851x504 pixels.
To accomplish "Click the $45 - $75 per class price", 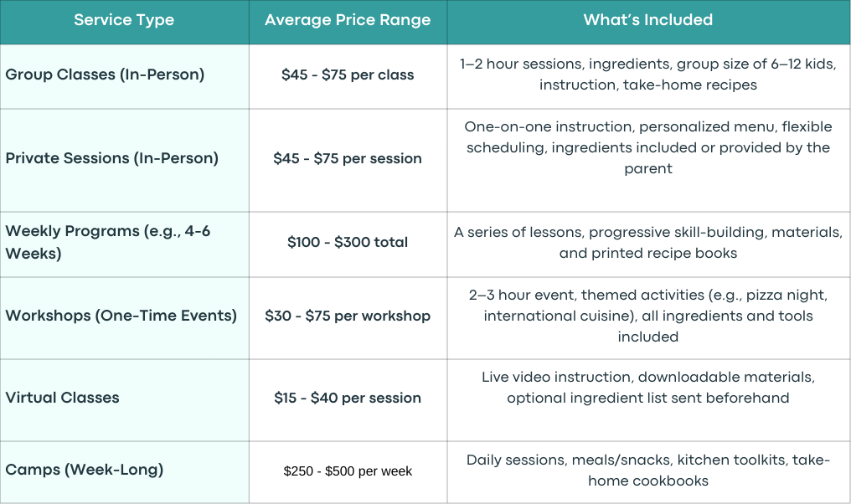I will click(x=348, y=75).
